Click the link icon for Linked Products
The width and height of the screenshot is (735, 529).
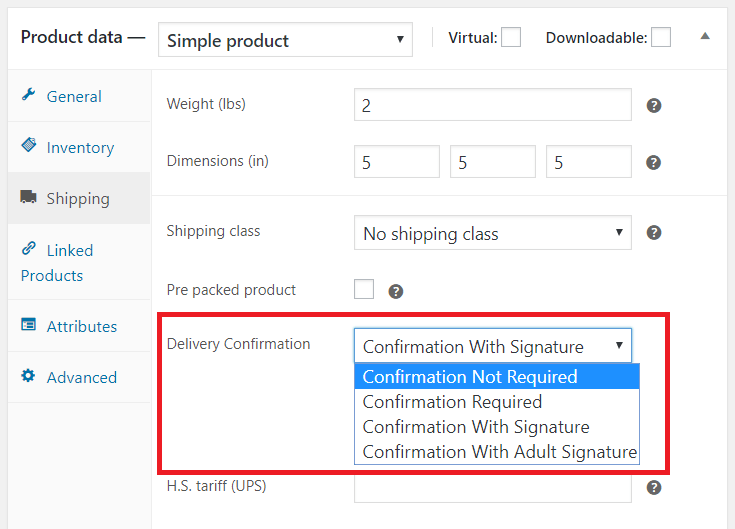pos(28,249)
